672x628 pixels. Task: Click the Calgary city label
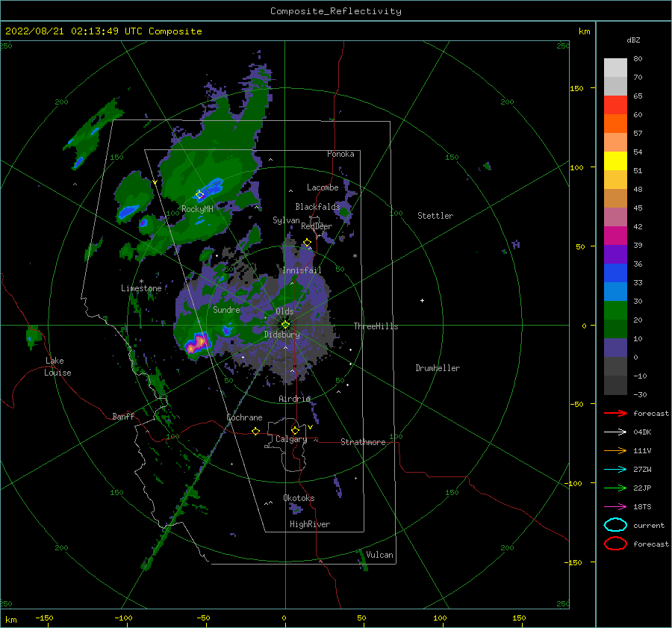coord(291,439)
